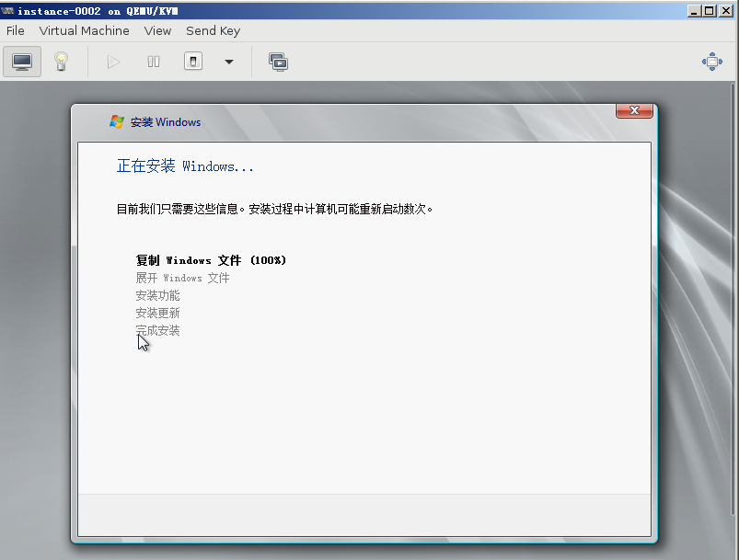Open the Send Key menu
This screenshot has width=739, height=560.
tap(213, 30)
